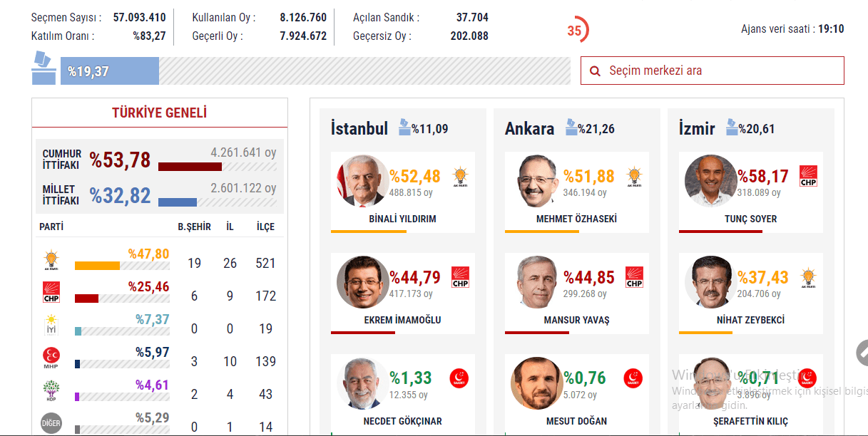This screenshot has height=436, width=868.
Task: Click the MHP three crescents logo
Action: (51, 358)
